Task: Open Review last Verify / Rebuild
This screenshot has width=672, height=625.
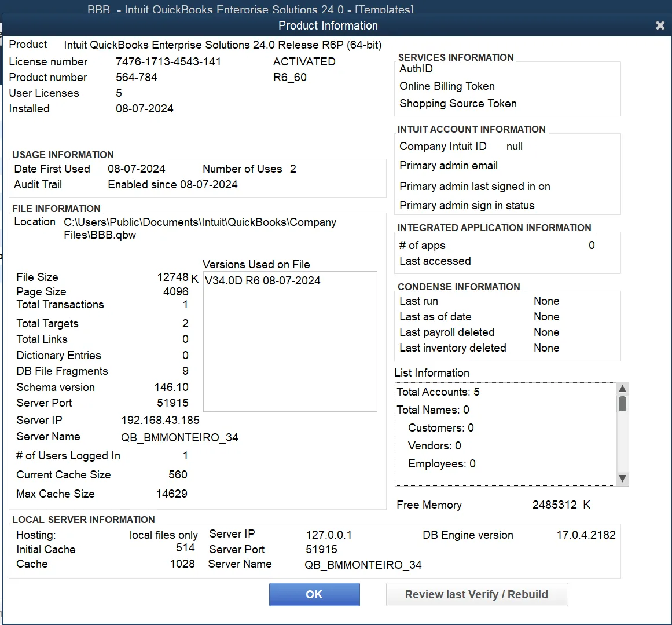Action: tap(476, 594)
